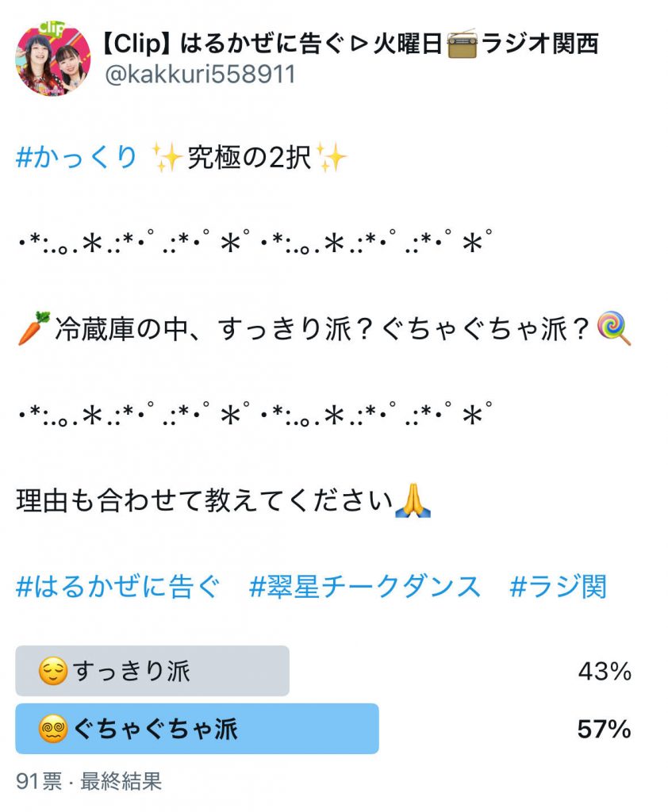Click the sparkles emoji before 究極の2択
The width and height of the screenshot is (668, 812).
tap(167, 159)
